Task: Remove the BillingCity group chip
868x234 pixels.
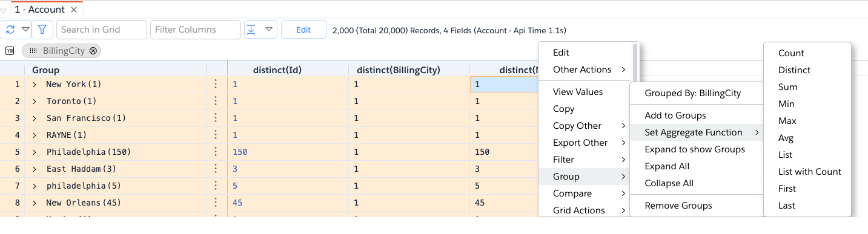Action: tap(93, 51)
